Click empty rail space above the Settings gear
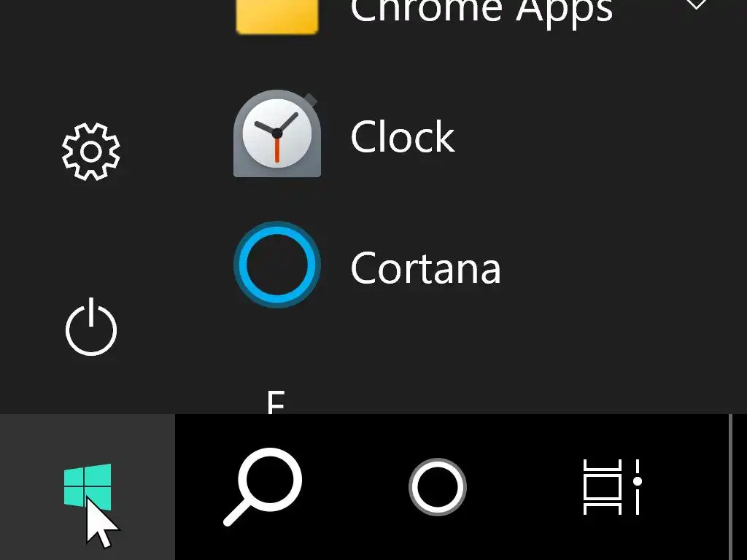The width and height of the screenshot is (747, 560). pos(90,58)
